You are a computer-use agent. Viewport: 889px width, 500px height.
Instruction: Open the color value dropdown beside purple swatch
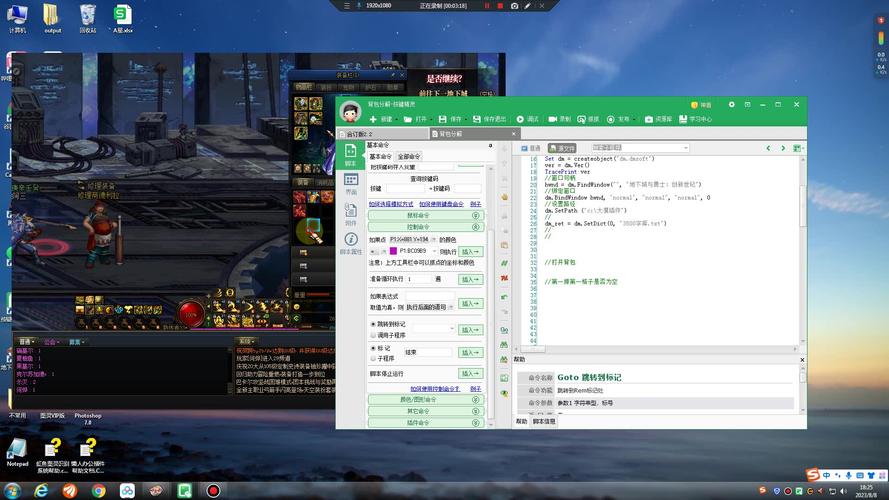pos(434,251)
